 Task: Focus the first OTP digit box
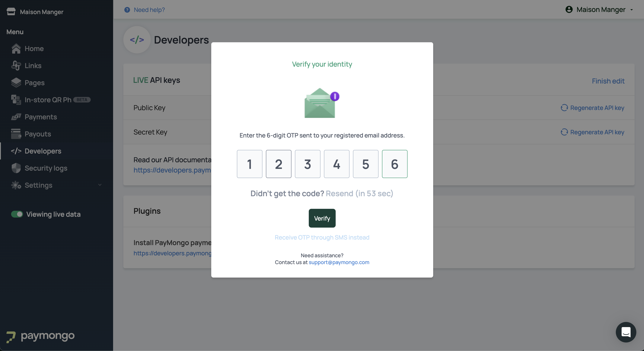click(x=249, y=164)
